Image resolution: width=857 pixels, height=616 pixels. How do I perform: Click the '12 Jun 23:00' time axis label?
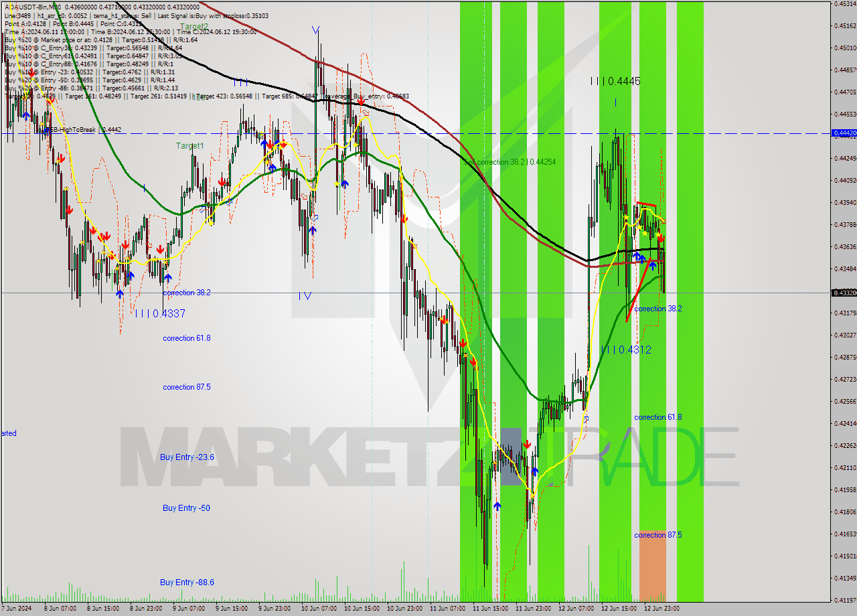click(662, 609)
